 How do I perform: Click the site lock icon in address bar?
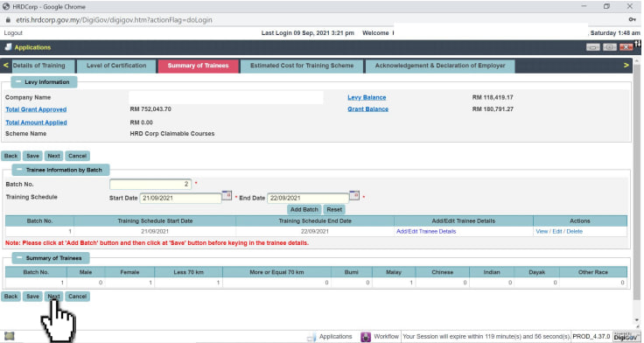point(8,20)
